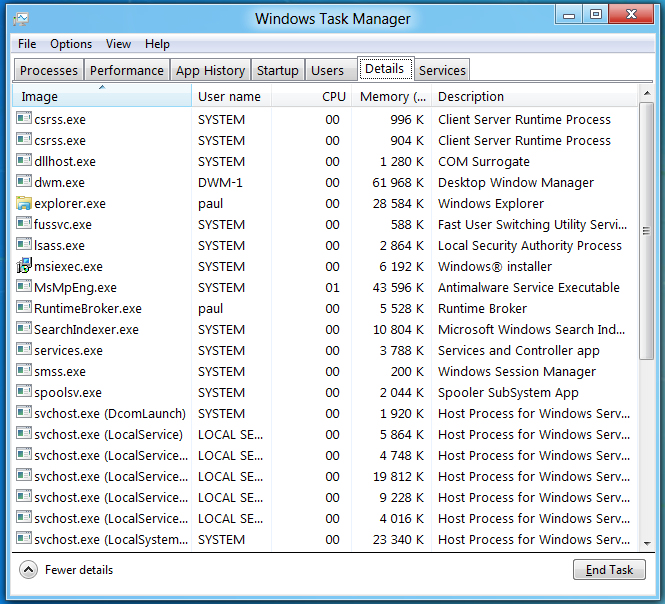Click the Task Manager title bar icon

(20, 19)
